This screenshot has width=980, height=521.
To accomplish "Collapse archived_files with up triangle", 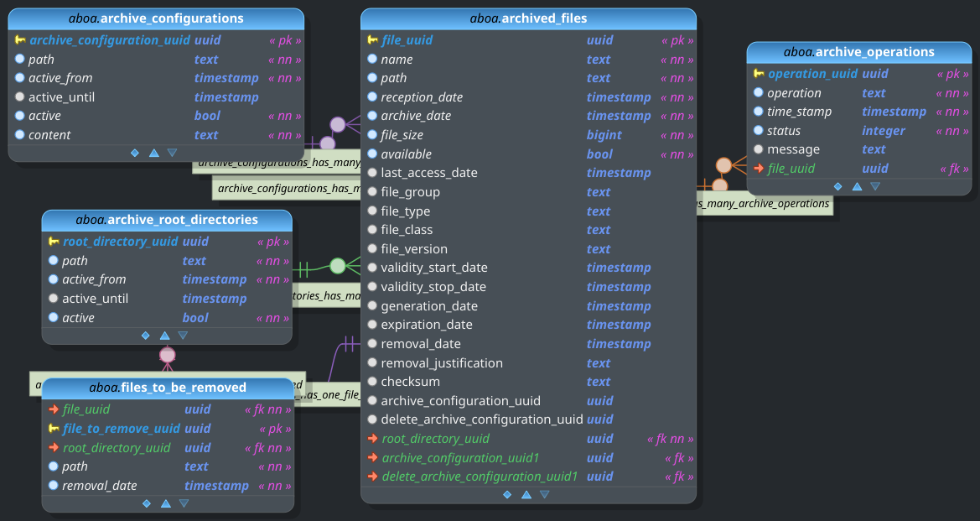I will point(526,495).
